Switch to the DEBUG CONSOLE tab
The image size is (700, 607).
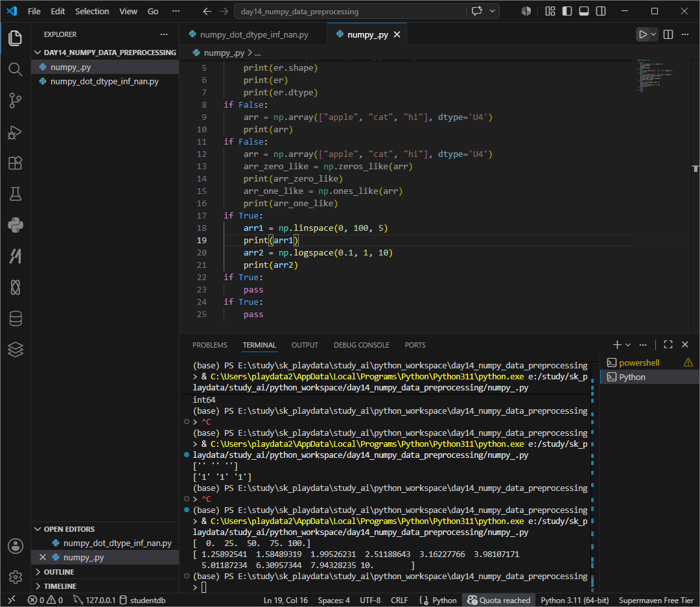click(x=361, y=345)
